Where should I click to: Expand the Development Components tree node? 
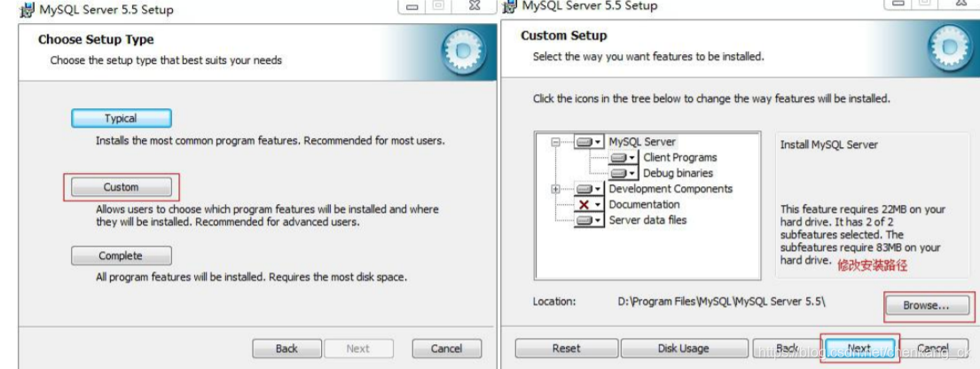point(555,189)
